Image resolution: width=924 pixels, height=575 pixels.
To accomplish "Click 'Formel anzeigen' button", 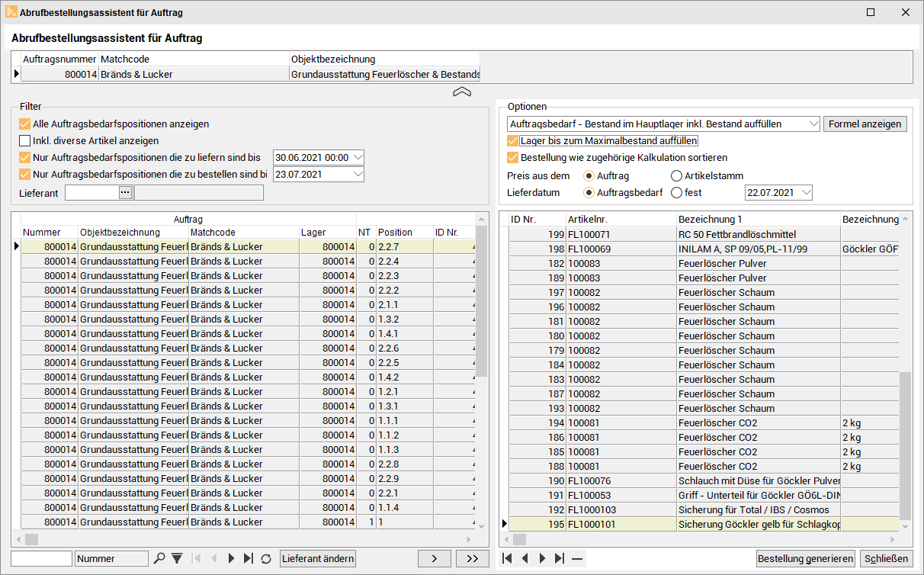I will pos(865,124).
